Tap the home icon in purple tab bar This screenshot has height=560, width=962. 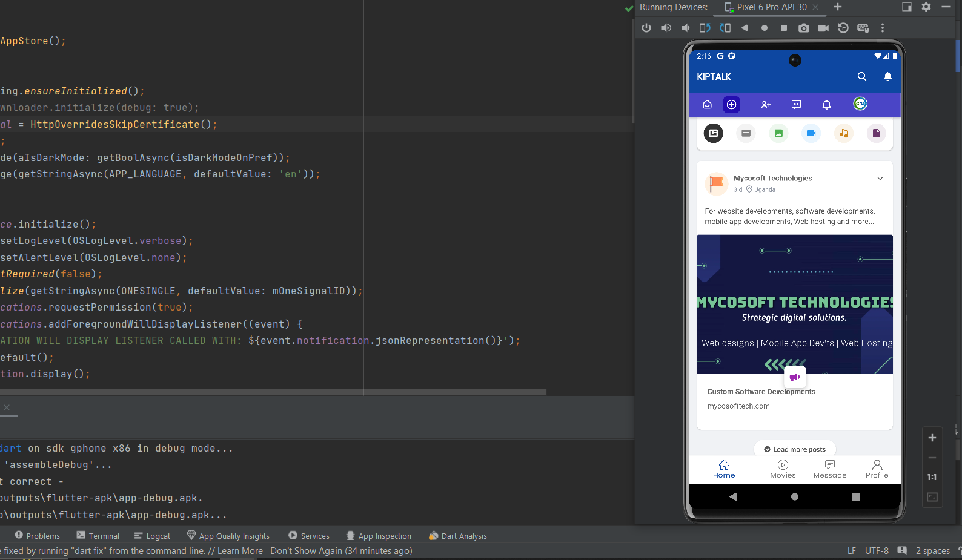(707, 105)
